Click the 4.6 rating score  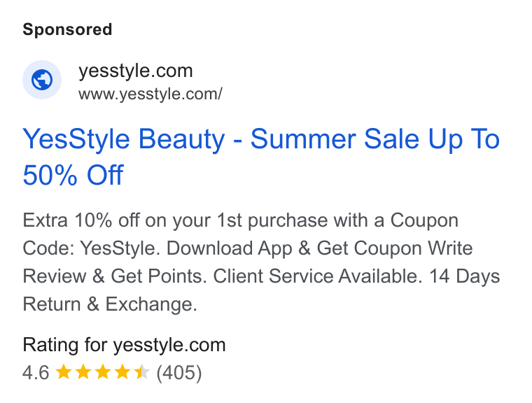(36, 372)
